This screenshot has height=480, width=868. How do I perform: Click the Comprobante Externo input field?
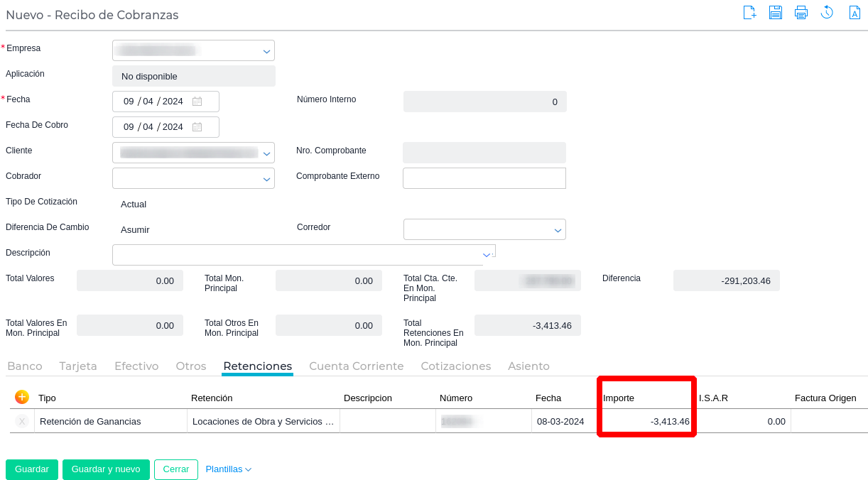pos(484,178)
